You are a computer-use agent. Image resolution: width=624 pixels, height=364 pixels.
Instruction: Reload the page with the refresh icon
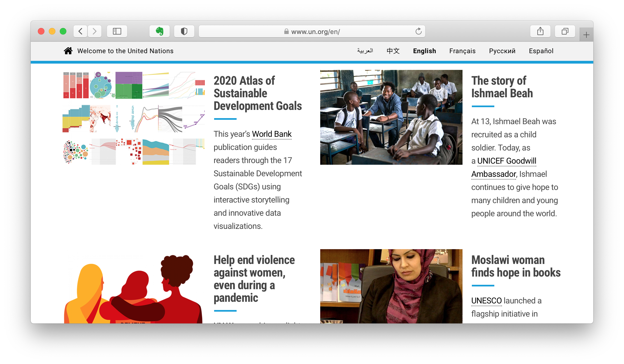coord(418,31)
